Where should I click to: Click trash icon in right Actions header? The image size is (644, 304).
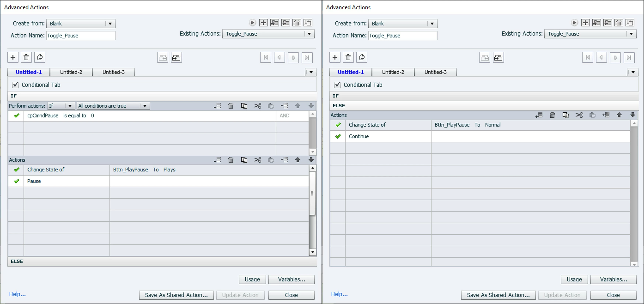click(552, 115)
